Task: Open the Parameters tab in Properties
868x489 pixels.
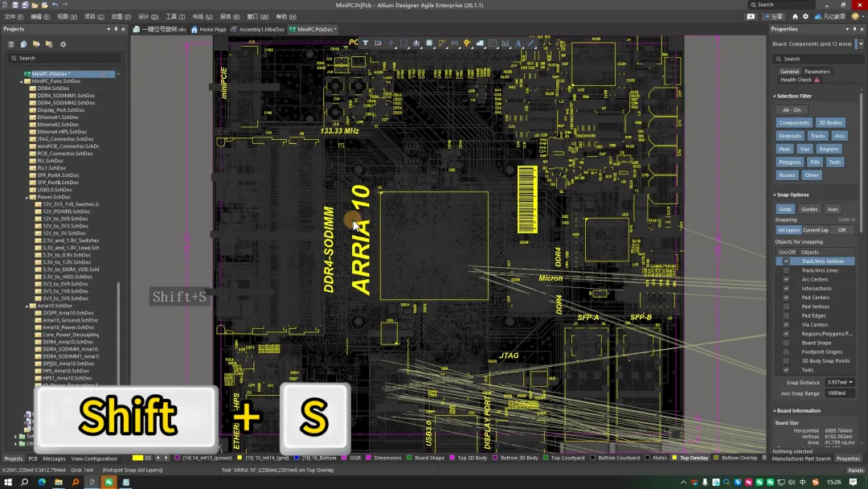Action: [817, 72]
